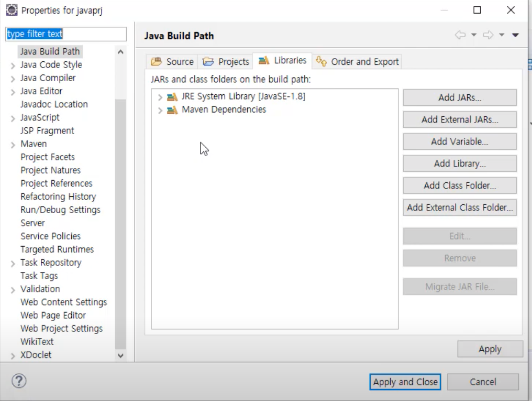The height and width of the screenshot is (401, 532).
Task: Expand XDoclet tree item
Action: pos(13,356)
